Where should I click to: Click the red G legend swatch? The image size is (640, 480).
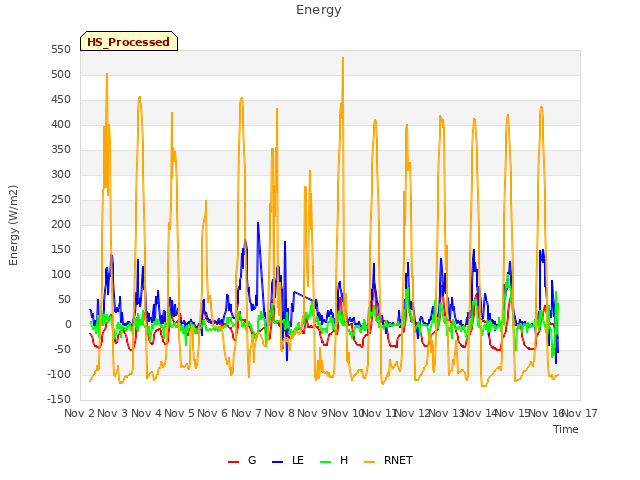pos(233,461)
